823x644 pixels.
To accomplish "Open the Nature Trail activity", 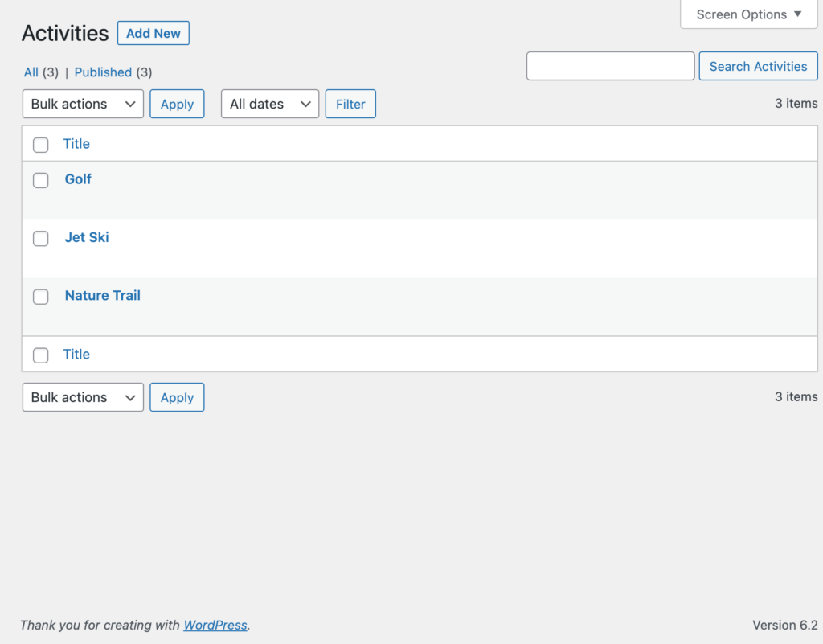I will [x=102, y=295].
